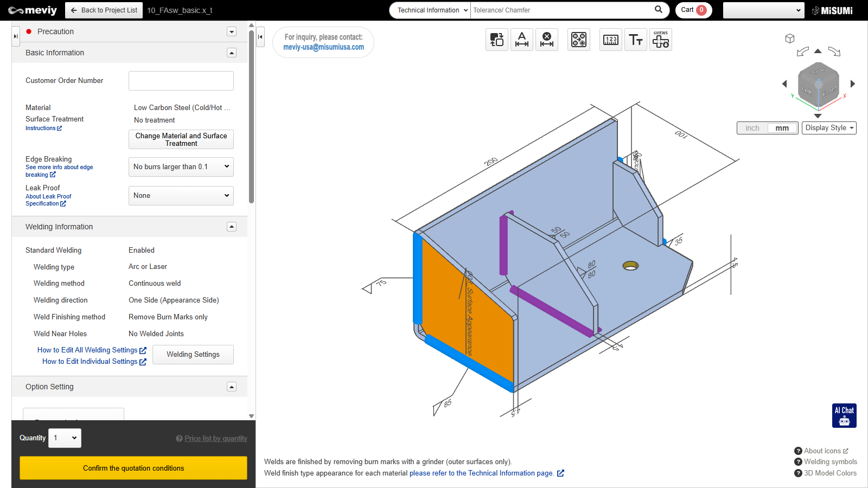This screenshot has height=488, width=868.
Task: Open the Technical Information category selector
Action: pos(430,10)
